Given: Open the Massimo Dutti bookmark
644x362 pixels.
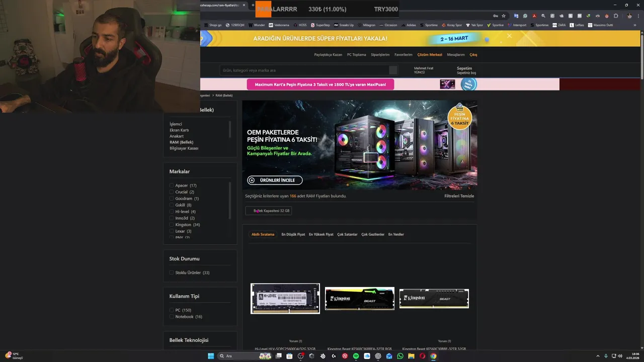Looking at the screenshot, I should [x=600, y=25].
